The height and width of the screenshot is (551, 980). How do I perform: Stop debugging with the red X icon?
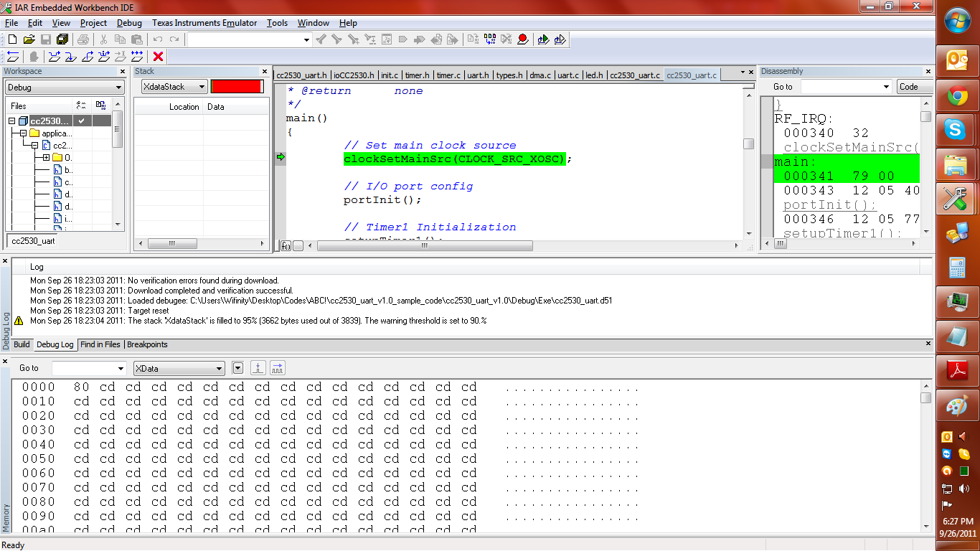click(x=159, y=57)
